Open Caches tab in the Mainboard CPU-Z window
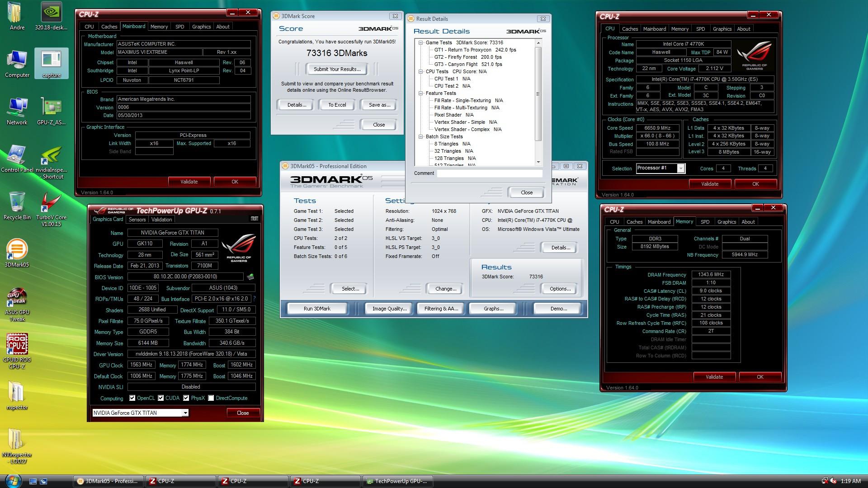 coord(109,27)
